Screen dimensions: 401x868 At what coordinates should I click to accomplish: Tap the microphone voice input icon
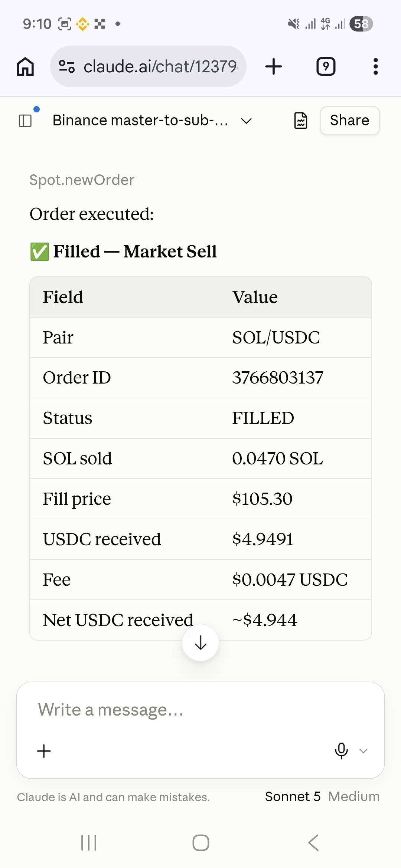tap(341, 751)
